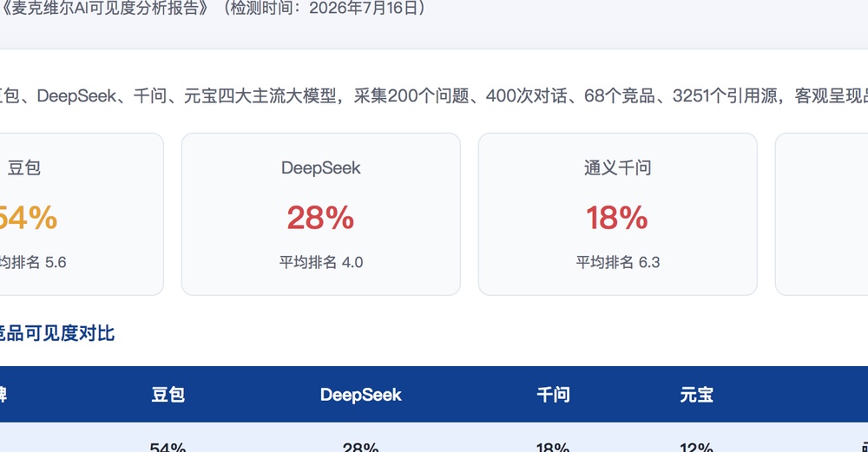Image resolution: width=868 pixels, height=452 pixels.
Task: Click the 千问 table column header
Action: [x=553, y=395]
